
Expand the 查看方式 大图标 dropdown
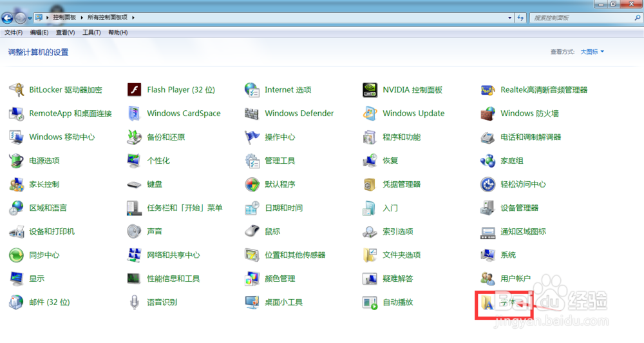tap(592, 52)
